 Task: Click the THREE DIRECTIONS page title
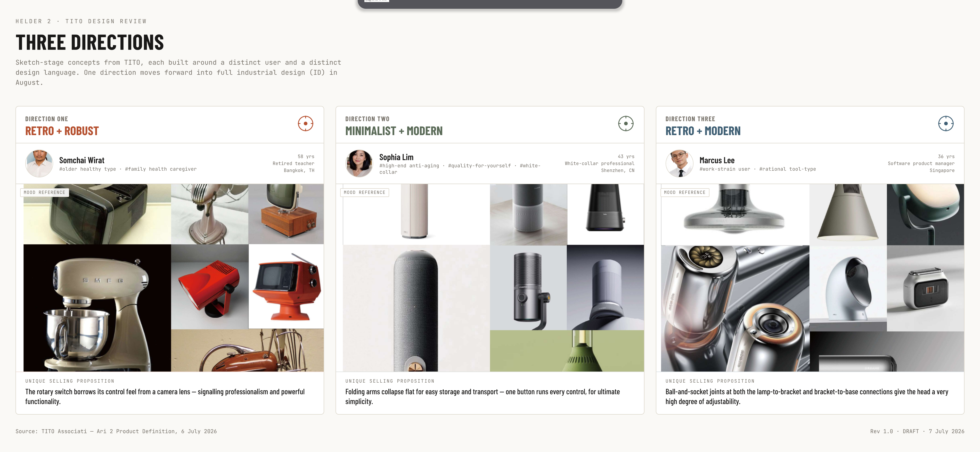point(90,42)
